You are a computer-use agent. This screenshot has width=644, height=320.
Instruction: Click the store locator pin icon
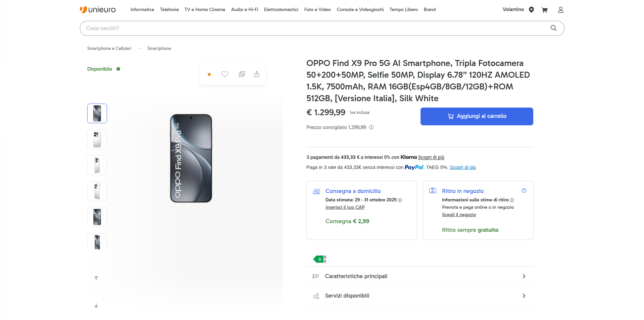(531, 10)
